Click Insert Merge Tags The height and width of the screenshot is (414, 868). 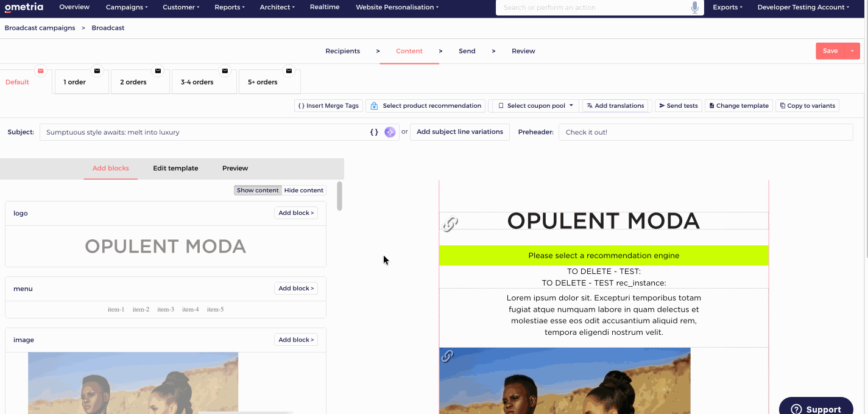(328, 106)
